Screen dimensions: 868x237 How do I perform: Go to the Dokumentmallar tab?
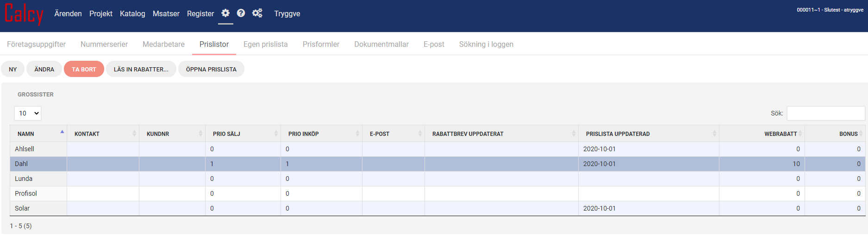pyautogui.click(x=381, y=45)
